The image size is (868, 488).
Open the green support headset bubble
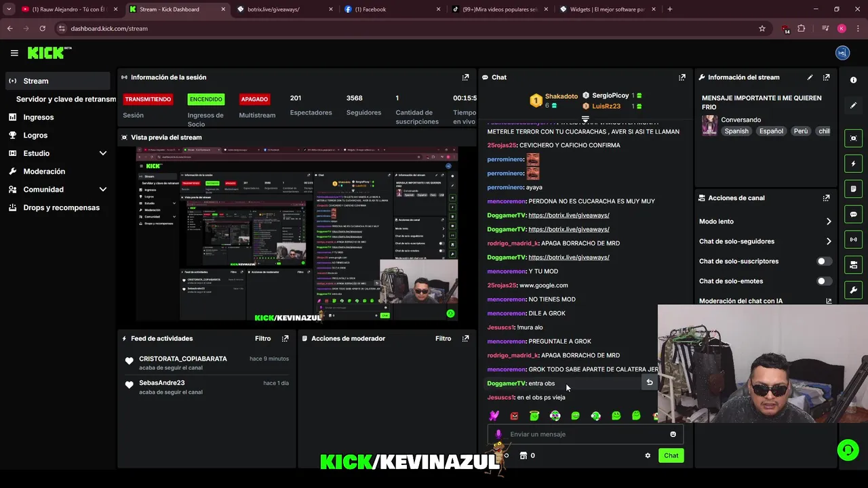click(x=847, y=450)
